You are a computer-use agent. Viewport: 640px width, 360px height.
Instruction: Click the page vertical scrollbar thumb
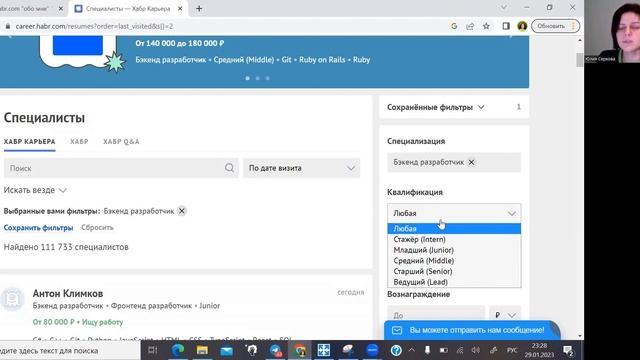pyautogui.click(x=580, y=60)
